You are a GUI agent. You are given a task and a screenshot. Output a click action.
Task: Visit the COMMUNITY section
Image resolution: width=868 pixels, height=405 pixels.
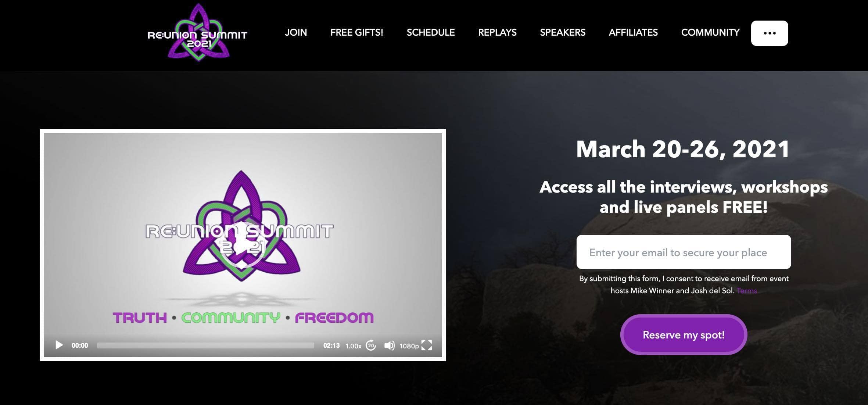click(710, 32)
